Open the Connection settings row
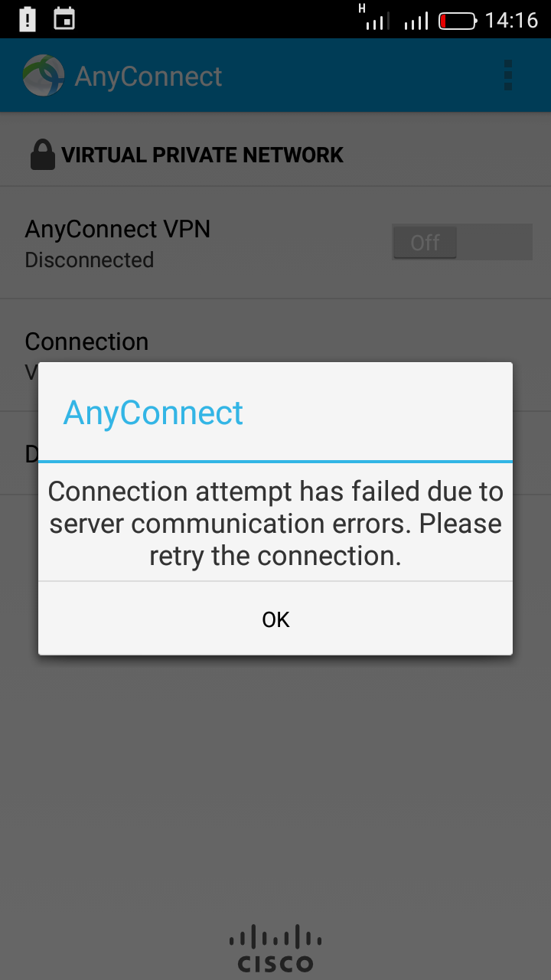The height and width of the screenshot is (980, 551). 275,355
